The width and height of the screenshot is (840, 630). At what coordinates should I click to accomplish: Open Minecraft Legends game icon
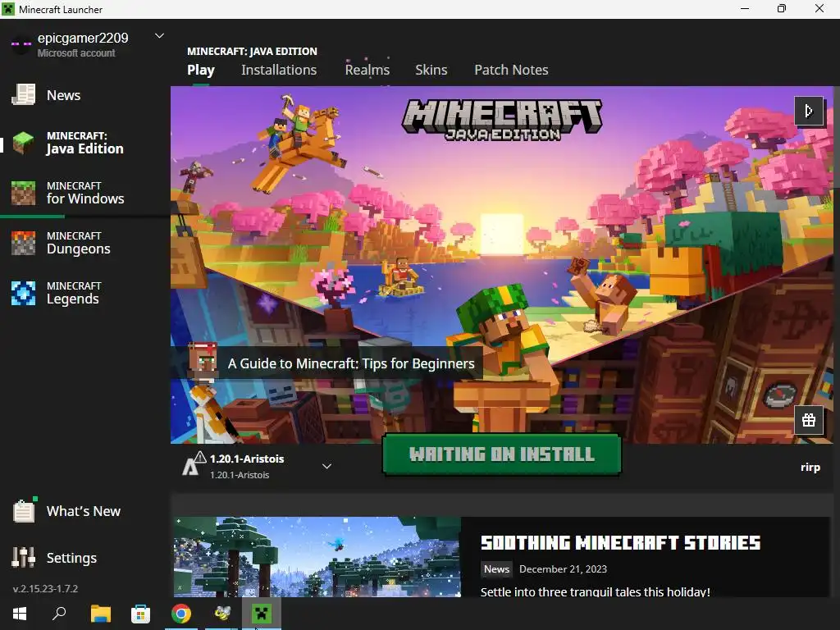[24, 293]
